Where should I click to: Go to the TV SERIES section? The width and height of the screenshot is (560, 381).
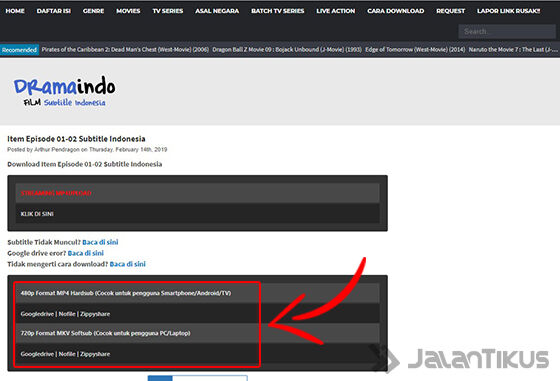[168, 11]
